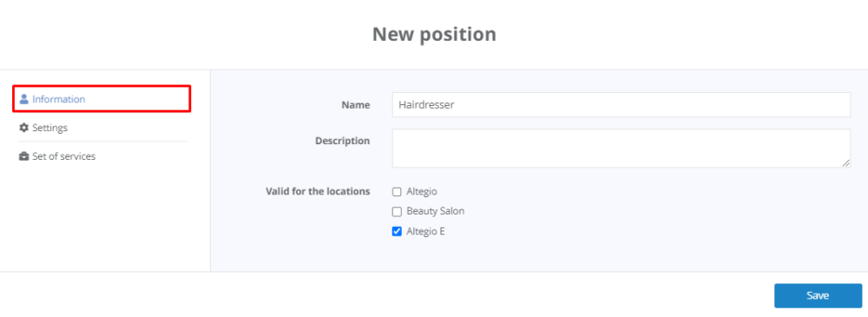The height and width of the screenshot is (317, 868).
Task: Click the briefcase icon for Set of services
Action: 23,156
